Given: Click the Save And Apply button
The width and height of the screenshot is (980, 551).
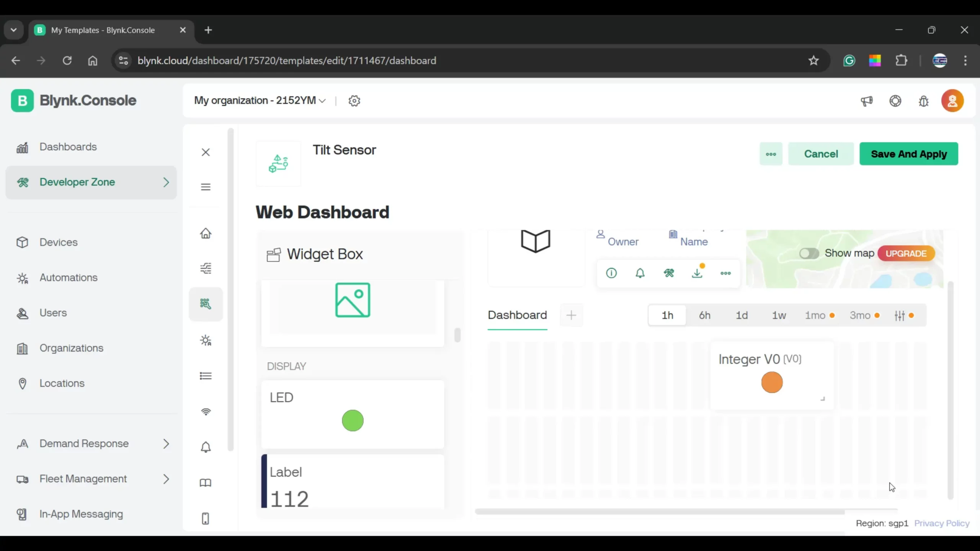Looking at the screenshot, I should click(909, 154).
